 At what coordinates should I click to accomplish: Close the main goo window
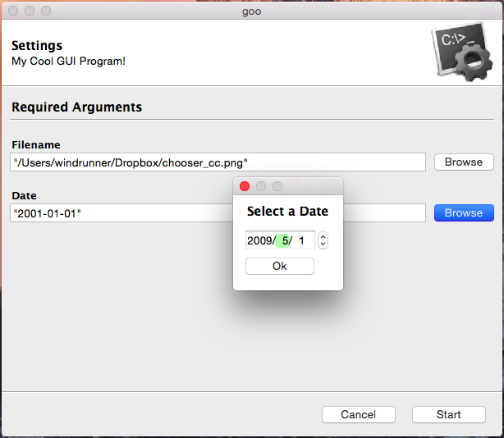pos(13,11)
